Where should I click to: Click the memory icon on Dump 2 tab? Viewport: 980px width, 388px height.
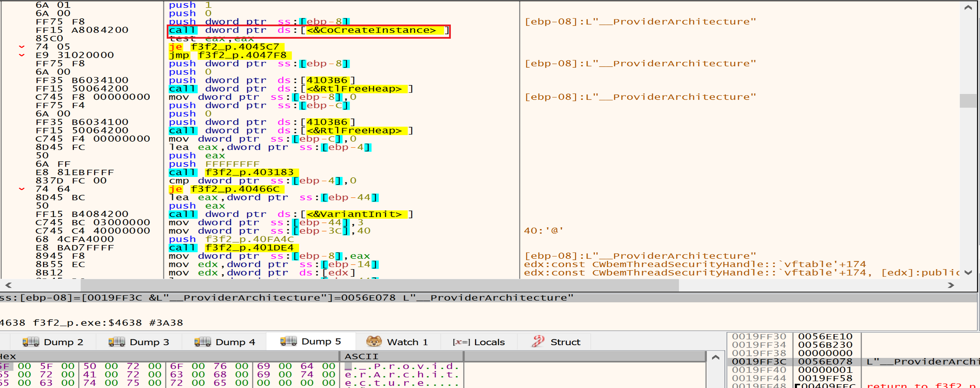tap(30, 342)
